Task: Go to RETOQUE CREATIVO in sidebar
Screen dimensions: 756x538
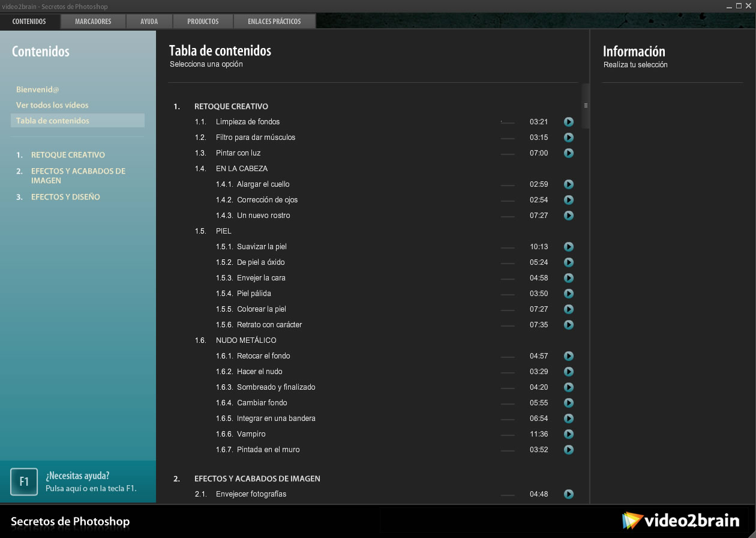Action: point(68,155)
